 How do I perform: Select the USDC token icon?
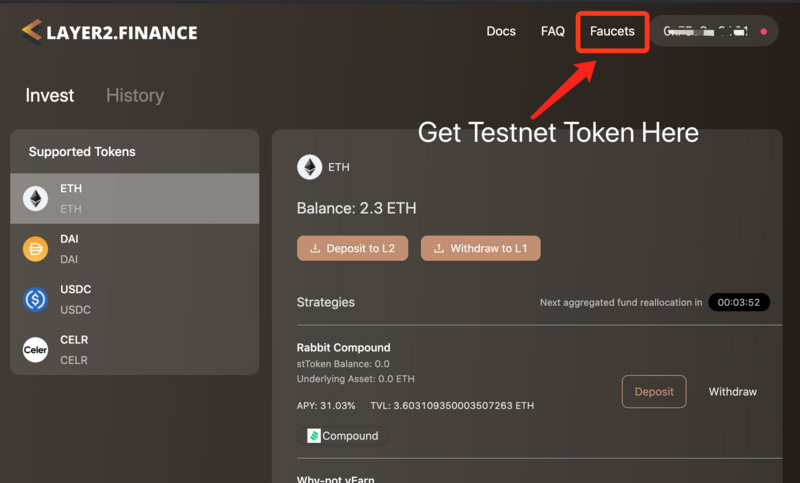[x=36, y=299]
